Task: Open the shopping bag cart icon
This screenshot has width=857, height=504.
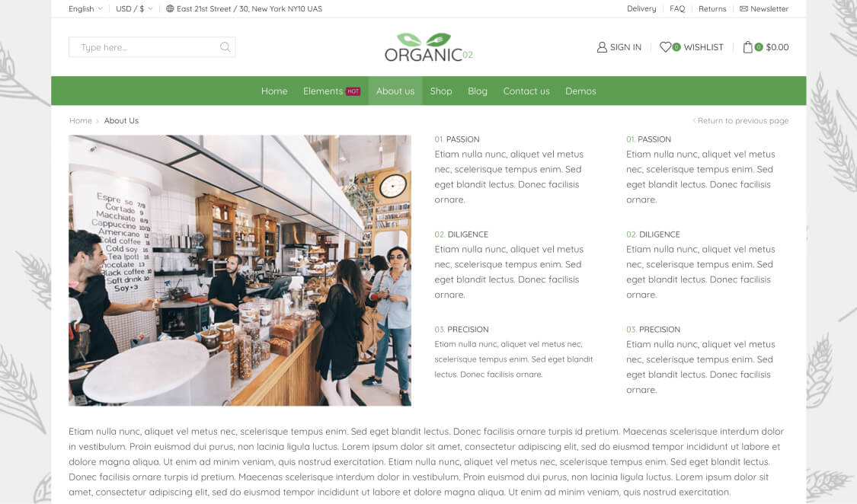Action: click(x=747, y=47)
